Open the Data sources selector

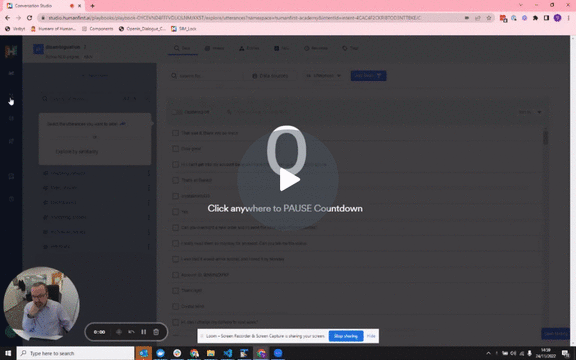tap(270, 76)
